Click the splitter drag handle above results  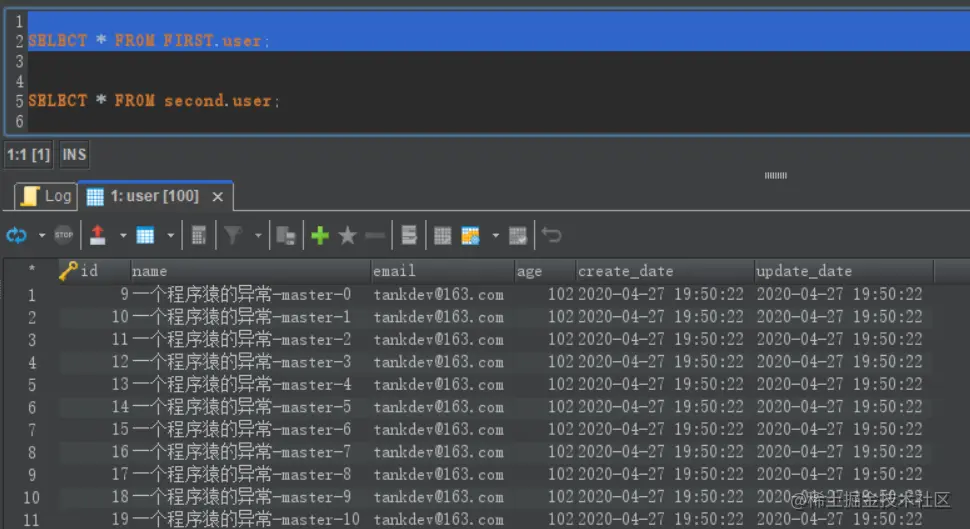775,176
